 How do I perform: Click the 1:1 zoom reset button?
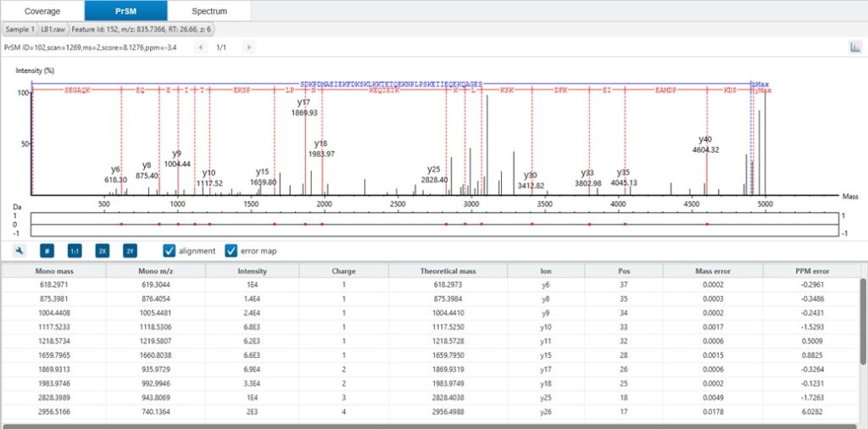click(x=75, y=251)
